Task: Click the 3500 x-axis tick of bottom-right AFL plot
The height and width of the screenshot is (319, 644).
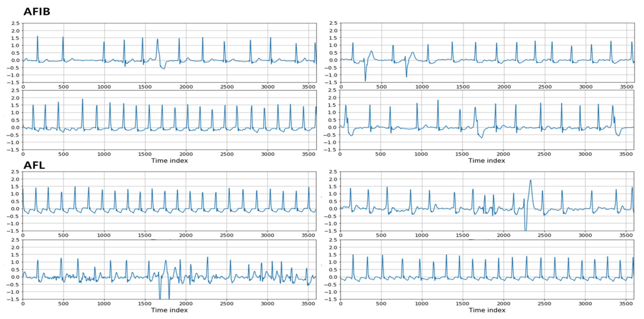Action: tap(626, 304)
